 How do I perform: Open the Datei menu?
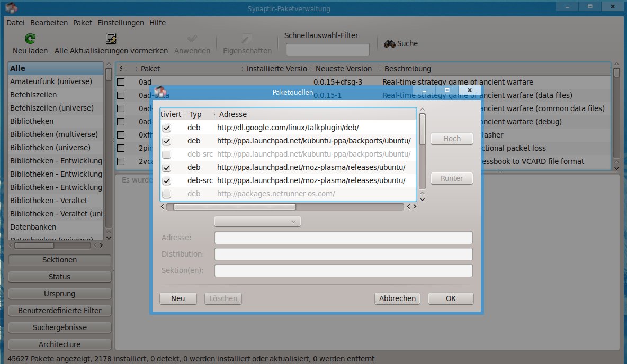15,23
